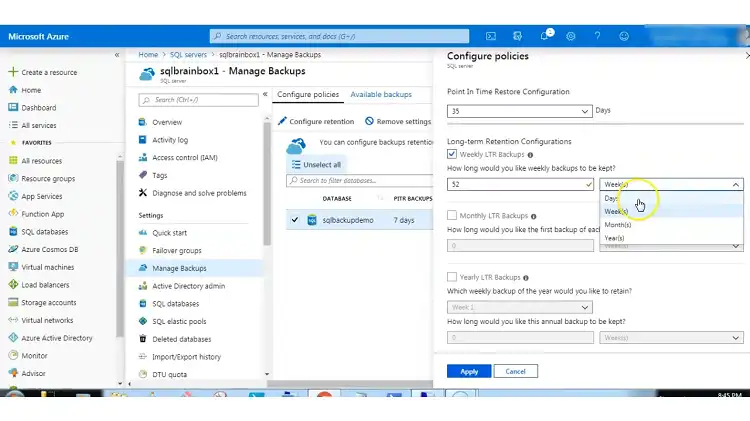750x421 pixels.
Task: Uncheck Weekly LTR Backups checkbox
Action: point(452,154)
